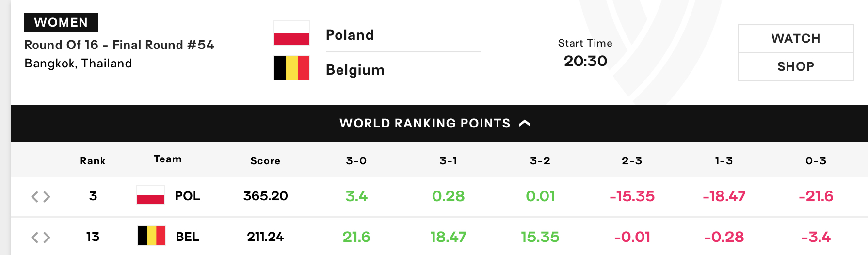The image size is (868, 255).
Task: Click right arrow in the BEL row
Action: point(47,237)
